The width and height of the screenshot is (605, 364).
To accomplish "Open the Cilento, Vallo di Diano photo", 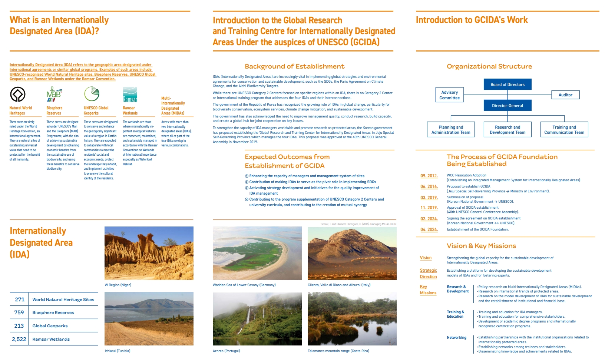I will [352, 253].
